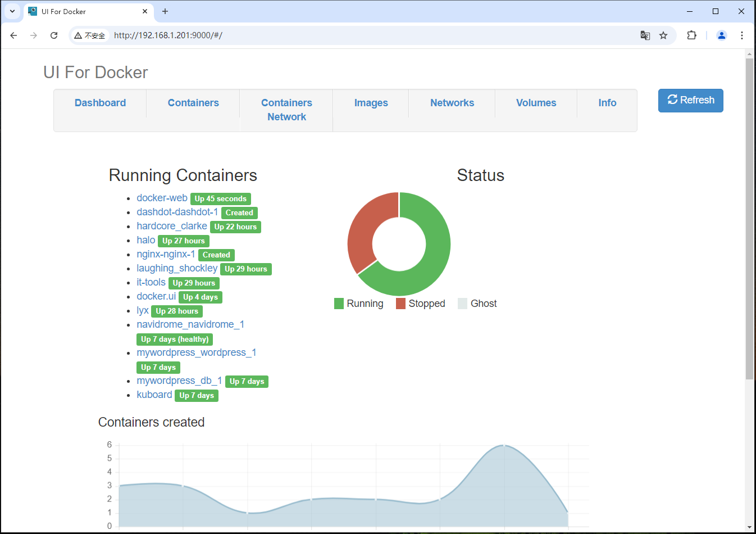Open a new browser tab
Viewport: 756px width, 534px height.
165,11
